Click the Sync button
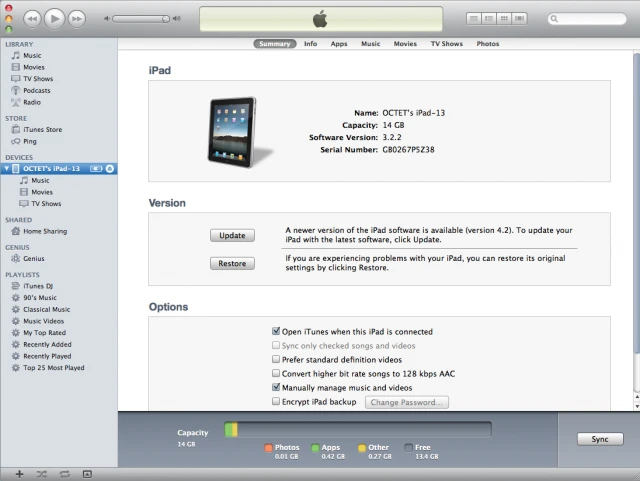The width and height of the screenshot is (640, 481). click(x=600, y=439)
